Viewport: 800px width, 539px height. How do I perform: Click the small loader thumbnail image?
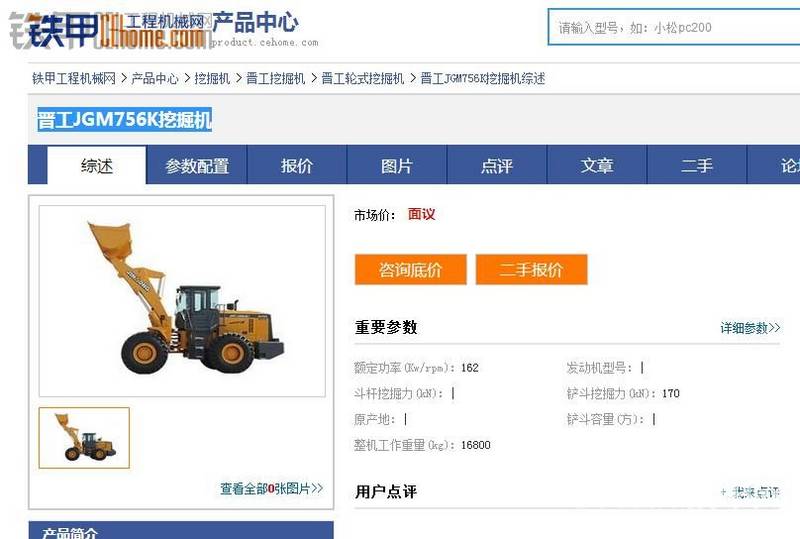[x=84, y=438]
